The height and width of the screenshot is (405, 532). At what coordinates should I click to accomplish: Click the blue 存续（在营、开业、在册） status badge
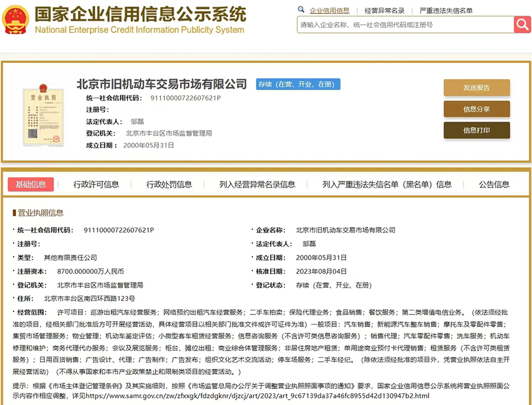(299, 84)
